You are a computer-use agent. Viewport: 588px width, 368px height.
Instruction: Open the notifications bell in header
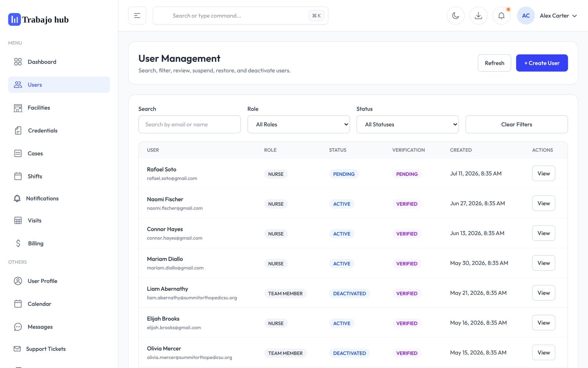click(501, 15)
